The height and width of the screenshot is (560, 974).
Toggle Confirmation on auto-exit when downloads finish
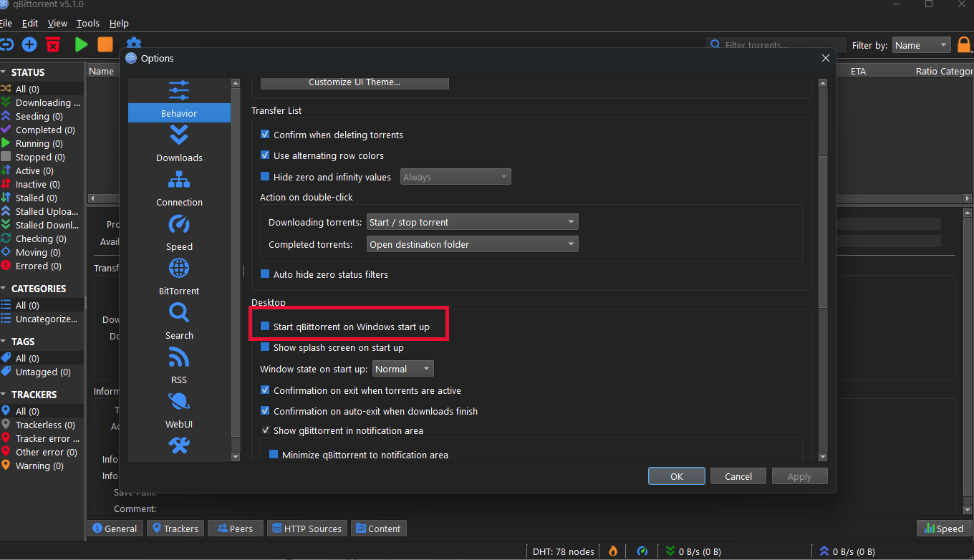click(265, 411)
